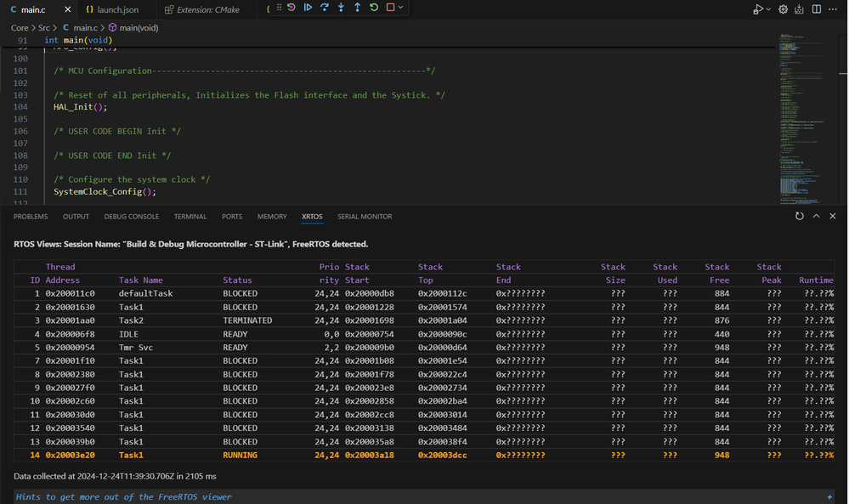Image resolution: width=849 pixels, height=504 pixels.
Task: Click the RTOS Views session name heading
Action: point(190,244)
